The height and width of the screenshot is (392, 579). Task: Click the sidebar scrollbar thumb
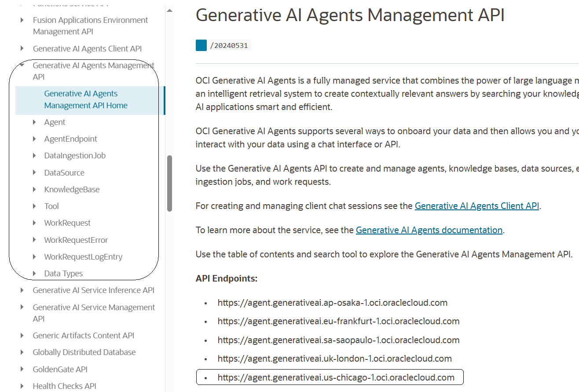[x=170, y=183]
